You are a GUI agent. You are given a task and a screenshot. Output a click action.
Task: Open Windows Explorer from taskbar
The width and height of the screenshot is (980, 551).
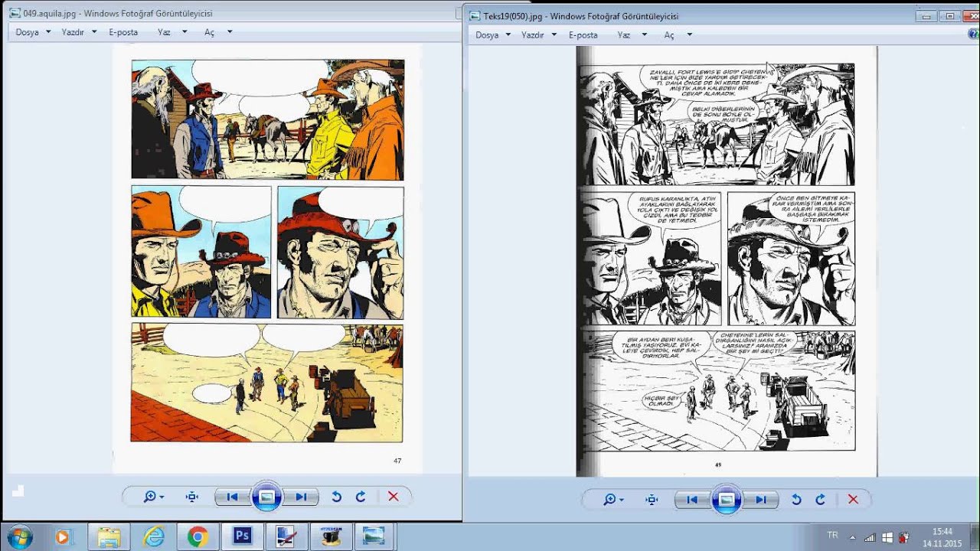[109, 537]
